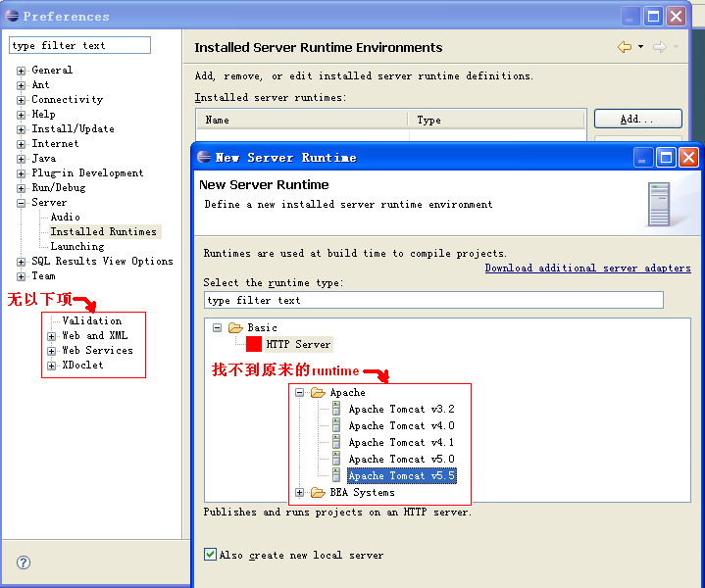Image resolution: width=705 pixels, height=588 pixels.
Task: Select Installed Runtimes in preferences tree
Action: pos(103,232)
